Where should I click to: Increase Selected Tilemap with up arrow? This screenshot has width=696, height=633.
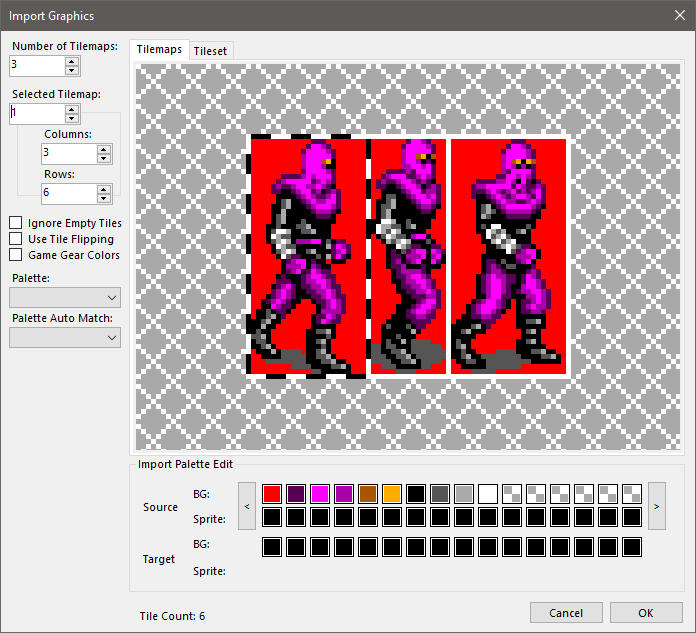click(72, 109)
